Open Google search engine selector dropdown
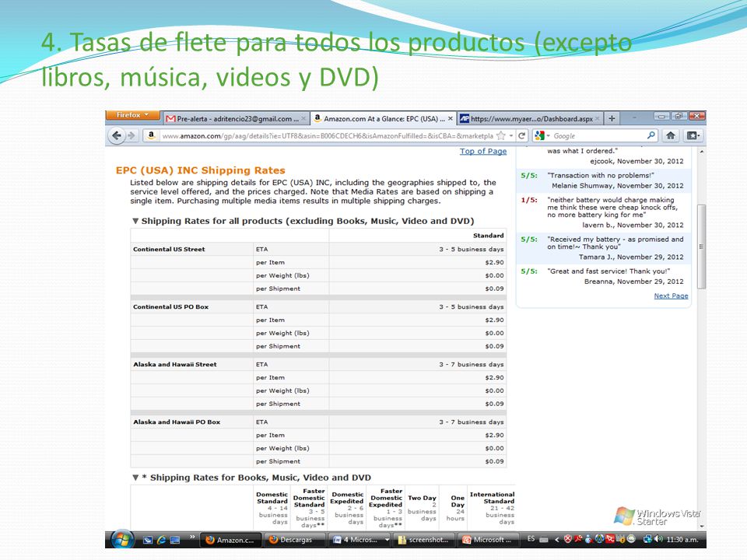The height and width of the screenshot is (560, 747). 542,135
